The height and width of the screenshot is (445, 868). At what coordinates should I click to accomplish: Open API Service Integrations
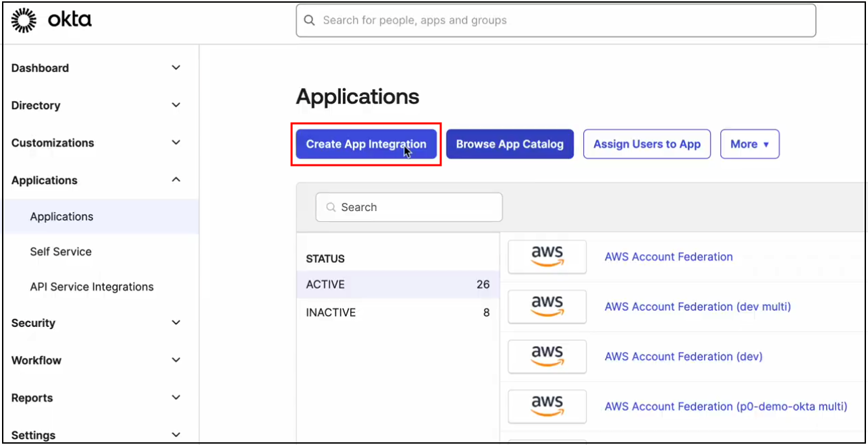(91, 287)
